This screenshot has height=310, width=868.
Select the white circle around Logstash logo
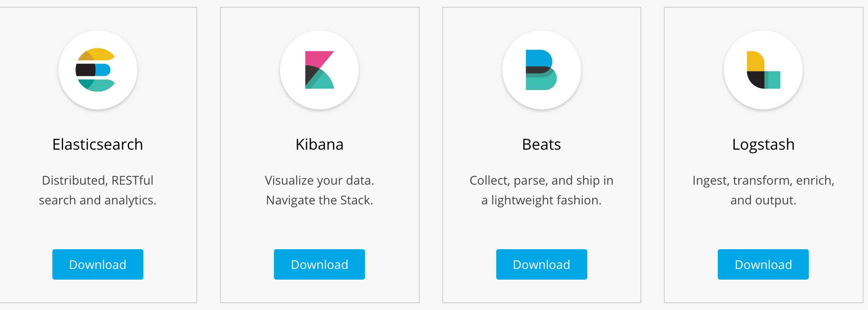click(763, 70)
